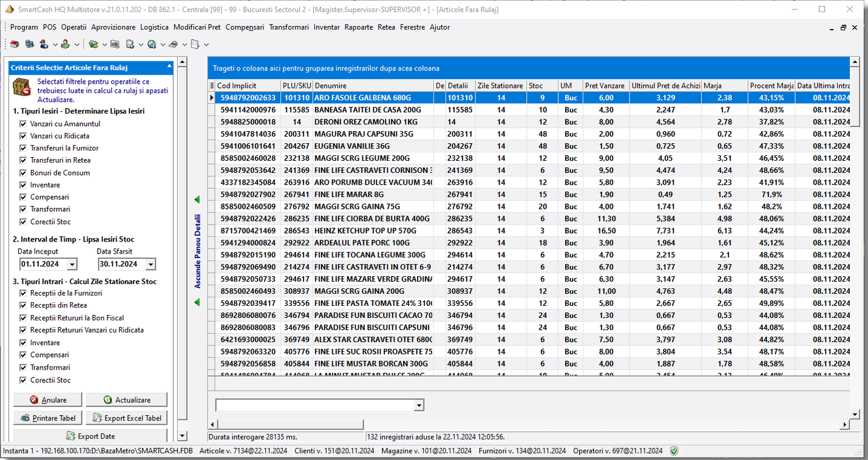The width and height of the screenshot is (868, 460).
Task: Uncheck Transferuri la Furnizor
Action: tap(23, 148)
